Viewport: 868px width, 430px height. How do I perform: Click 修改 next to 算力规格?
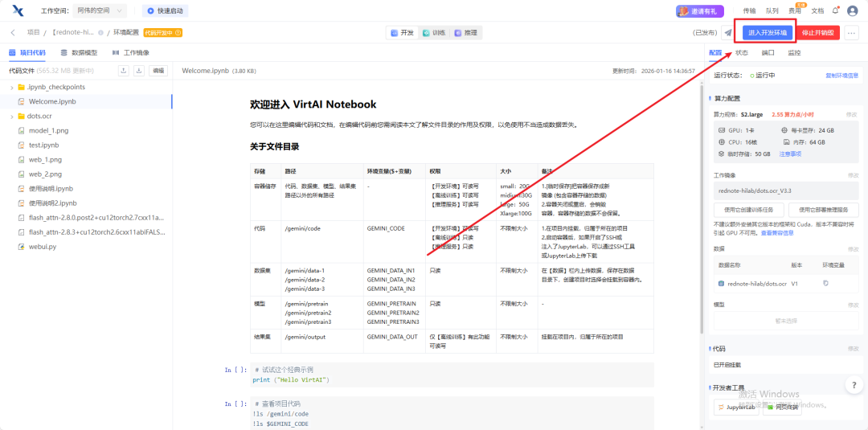coord(853,114)
